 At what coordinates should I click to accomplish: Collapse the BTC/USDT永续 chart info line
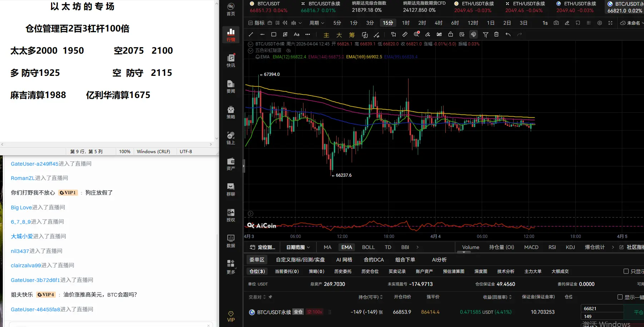tap(251, 44)
